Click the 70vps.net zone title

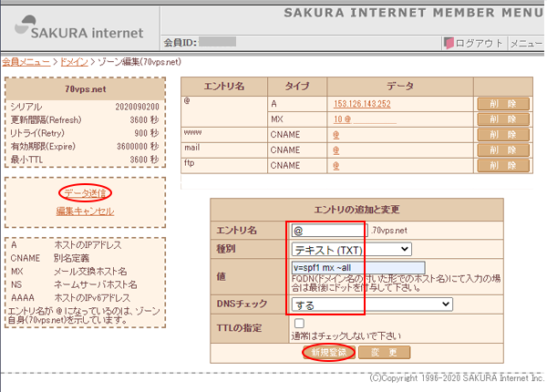[x=85, y=89]
